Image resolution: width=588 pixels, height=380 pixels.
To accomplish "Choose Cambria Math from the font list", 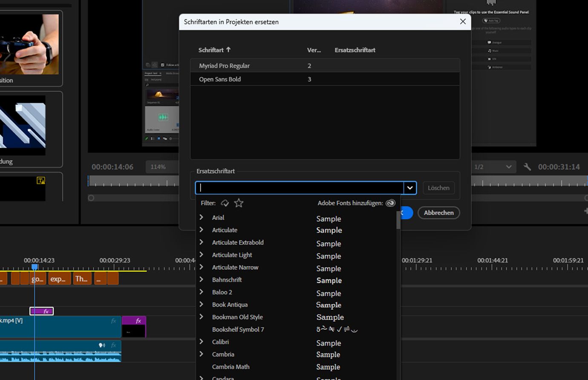I will click(231, 367).
